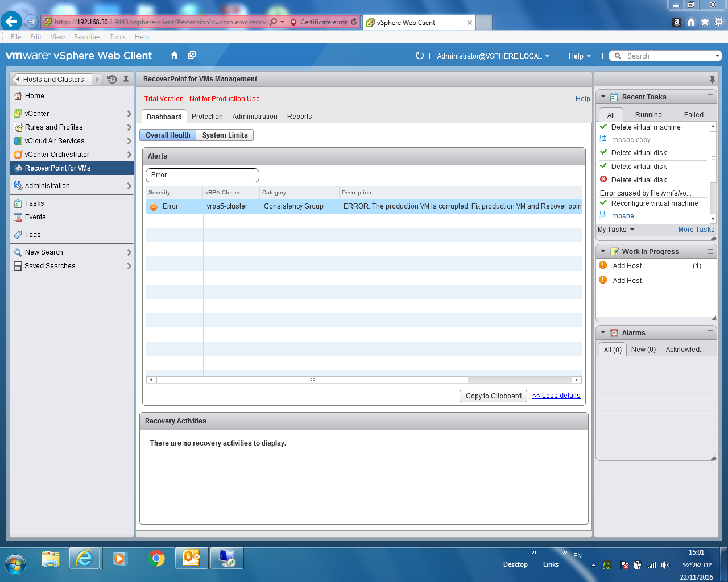728x582 pixels.
Task: Switch to the Protection tab
Action: click(207, 117)
